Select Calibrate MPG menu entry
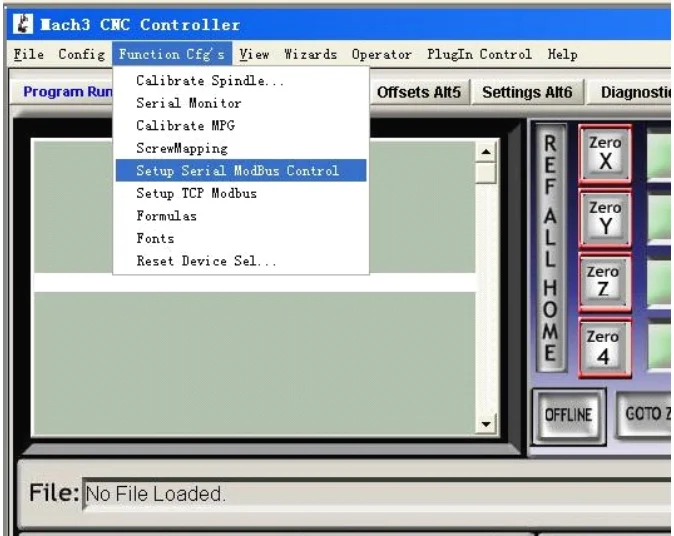 pyautogui.click(x=241, y=126)
